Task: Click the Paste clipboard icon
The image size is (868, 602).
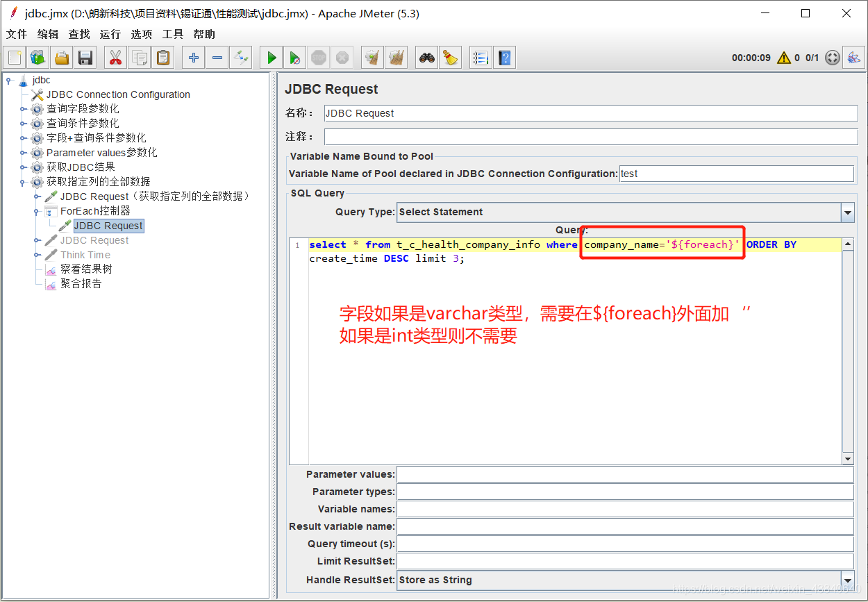Action: pyautogui.click(x=162, y=58)
